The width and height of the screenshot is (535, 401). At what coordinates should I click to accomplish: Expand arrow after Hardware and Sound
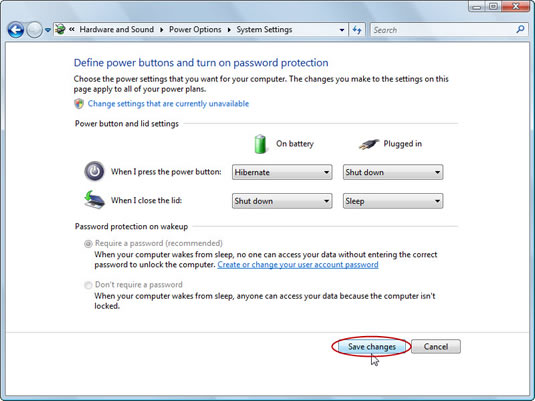pos(161,30)
